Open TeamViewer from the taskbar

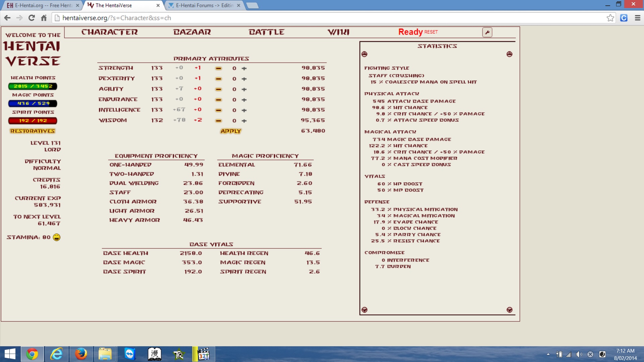click(129, 354)
